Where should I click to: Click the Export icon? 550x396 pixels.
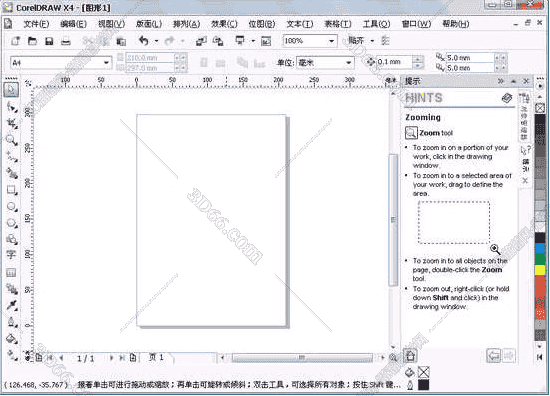pyautogui.click(x=218, y=41)
